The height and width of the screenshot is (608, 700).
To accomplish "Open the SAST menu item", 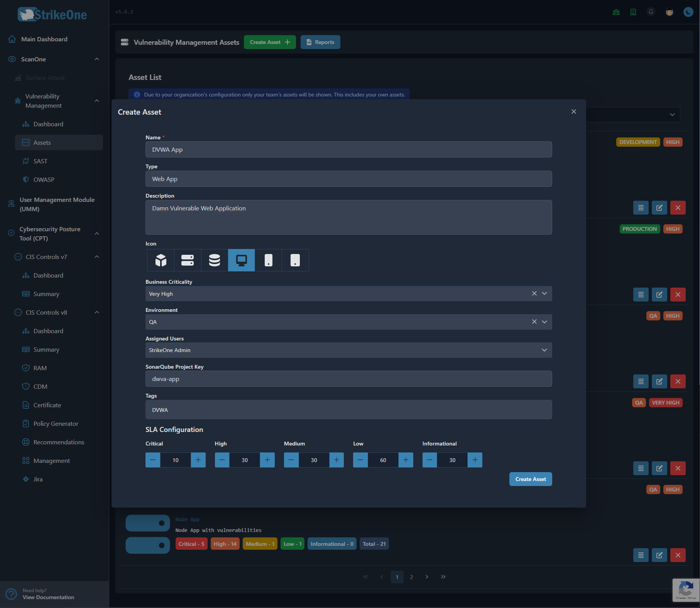I will click(x=40, y=161).
